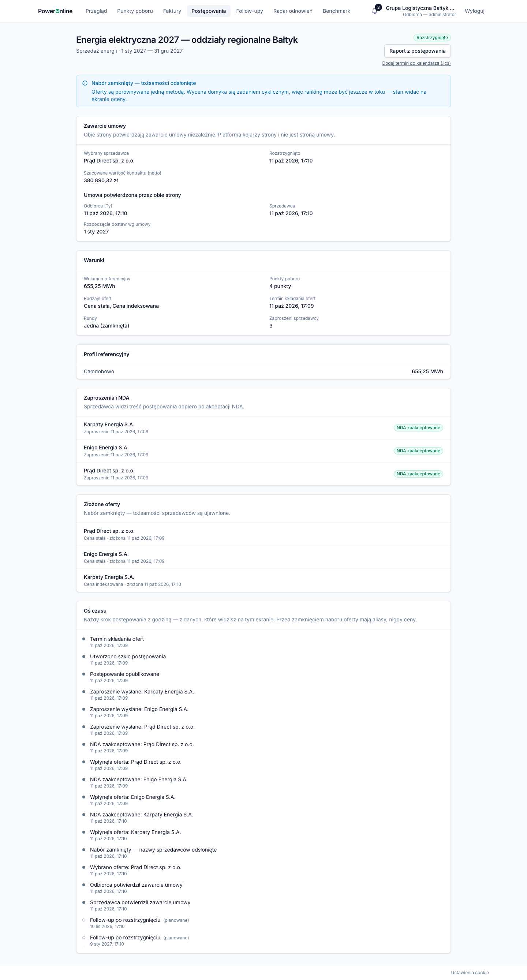Open the Follow-upy section
The width and height of the screenshot is (527, 980).
(250, 11)
